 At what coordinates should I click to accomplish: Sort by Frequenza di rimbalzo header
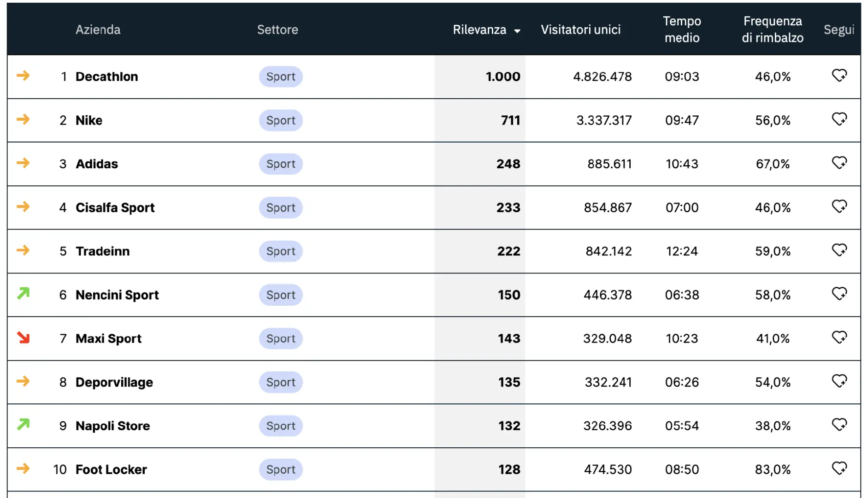[x=773, y=29]
